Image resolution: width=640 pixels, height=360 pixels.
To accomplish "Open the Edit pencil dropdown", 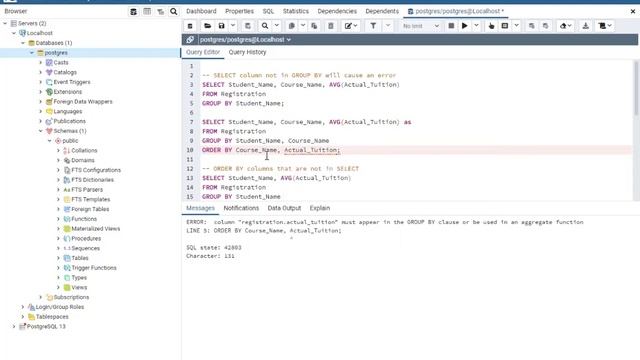I will pyautogui.click(x=351, y=26).
